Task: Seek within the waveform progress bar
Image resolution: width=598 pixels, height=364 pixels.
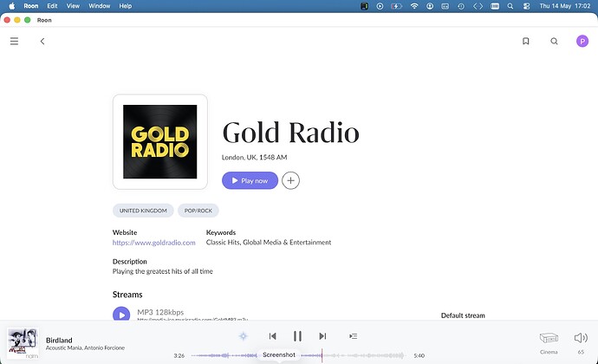Action: tap(297, 355)
